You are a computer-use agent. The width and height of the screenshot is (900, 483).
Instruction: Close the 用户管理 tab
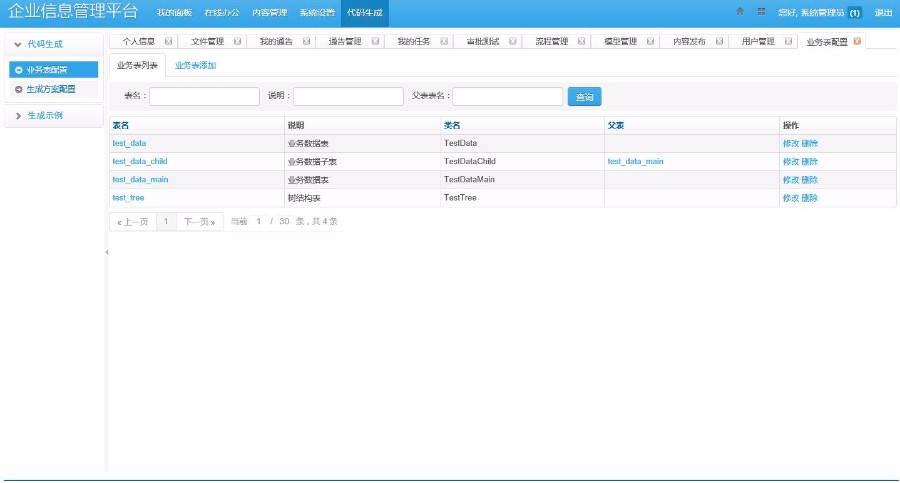pos(788,41)
